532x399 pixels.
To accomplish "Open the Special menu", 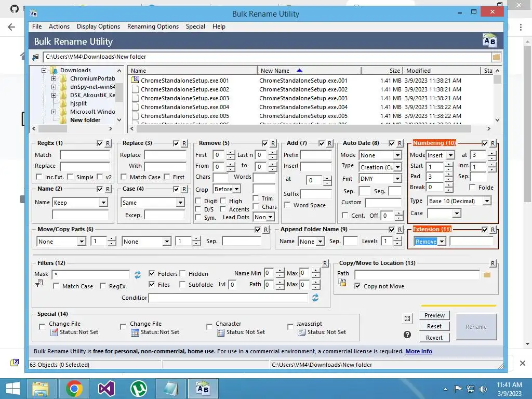I will coord(195,26).
